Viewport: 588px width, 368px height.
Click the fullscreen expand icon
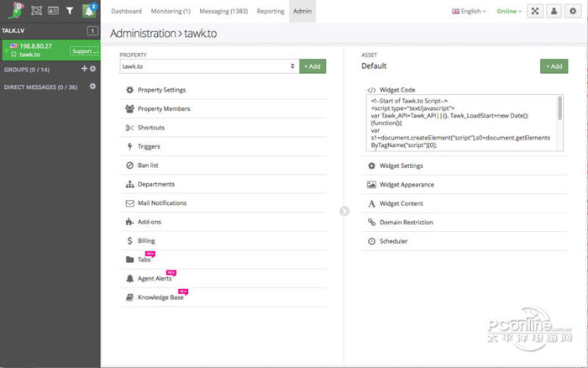tap(535, 11)
